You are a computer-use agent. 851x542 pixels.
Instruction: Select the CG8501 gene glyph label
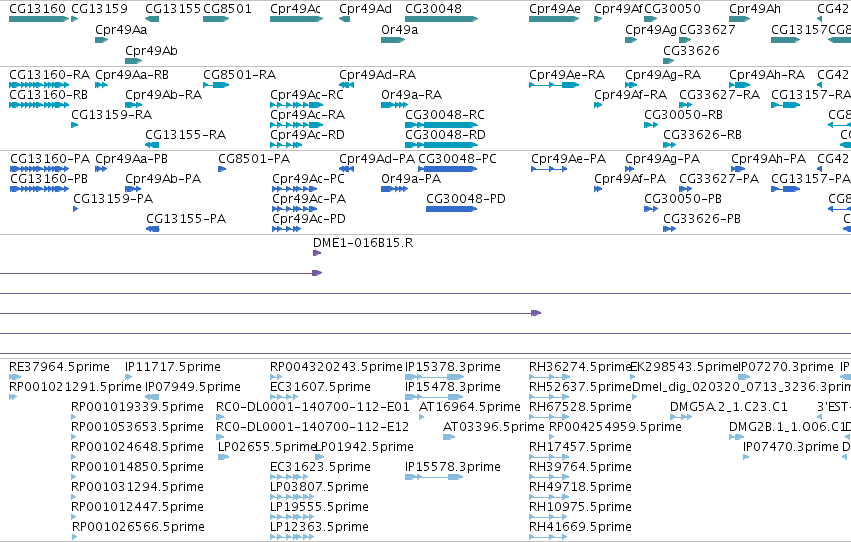[227, 9]
